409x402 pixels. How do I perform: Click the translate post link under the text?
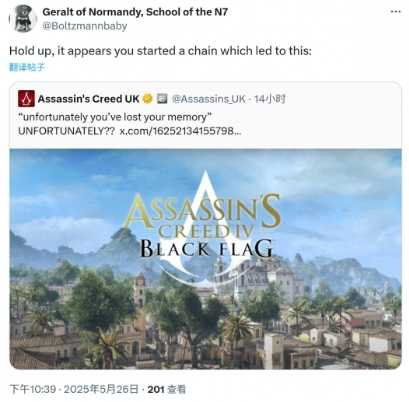click(x=27, y=67)
